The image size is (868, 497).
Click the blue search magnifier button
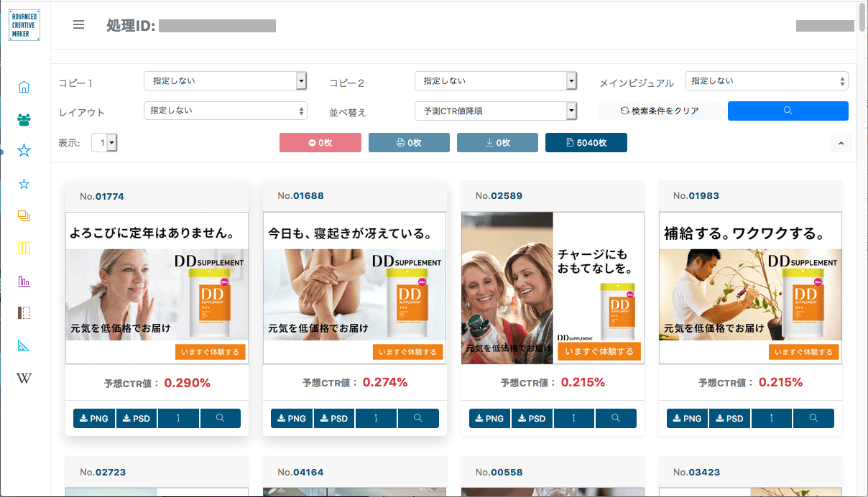tap(788, 111)
